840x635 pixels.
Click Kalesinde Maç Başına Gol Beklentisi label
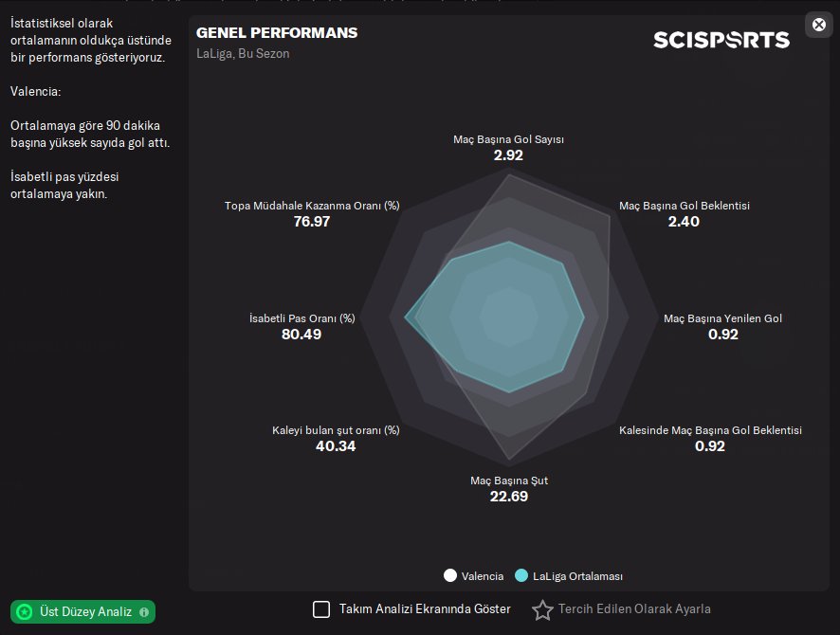710,430
